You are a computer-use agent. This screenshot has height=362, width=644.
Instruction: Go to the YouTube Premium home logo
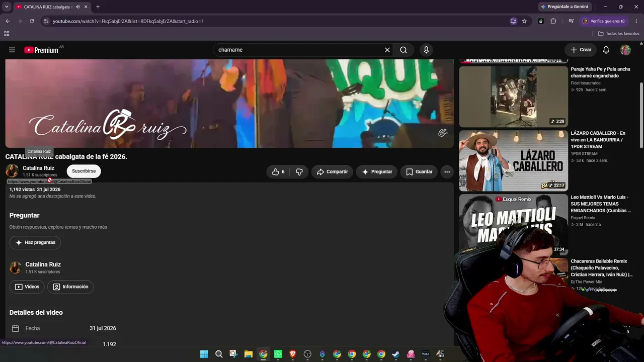point(41,50)
